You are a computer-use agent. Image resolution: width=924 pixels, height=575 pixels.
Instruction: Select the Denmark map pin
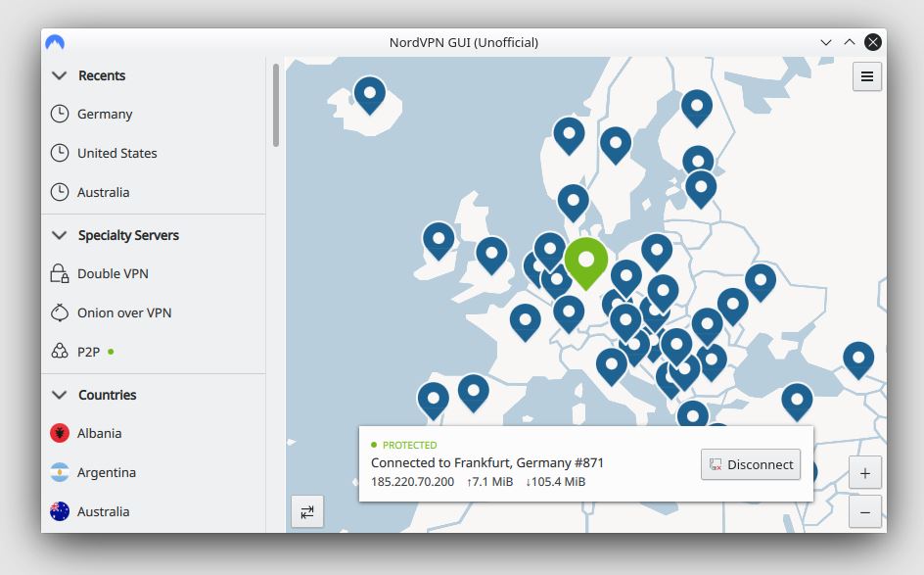tap(573, 203)
